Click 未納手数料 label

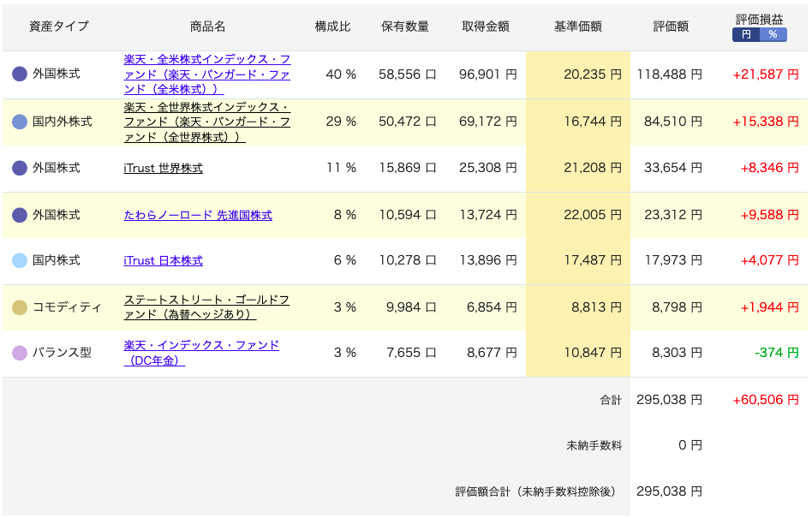coord(594,445)
